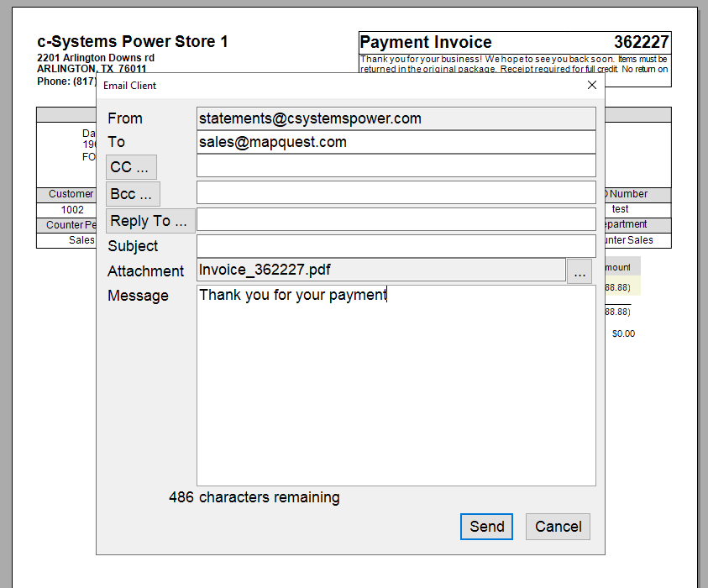Cancel the email dialog
The image size is (708, 588).
558,527
